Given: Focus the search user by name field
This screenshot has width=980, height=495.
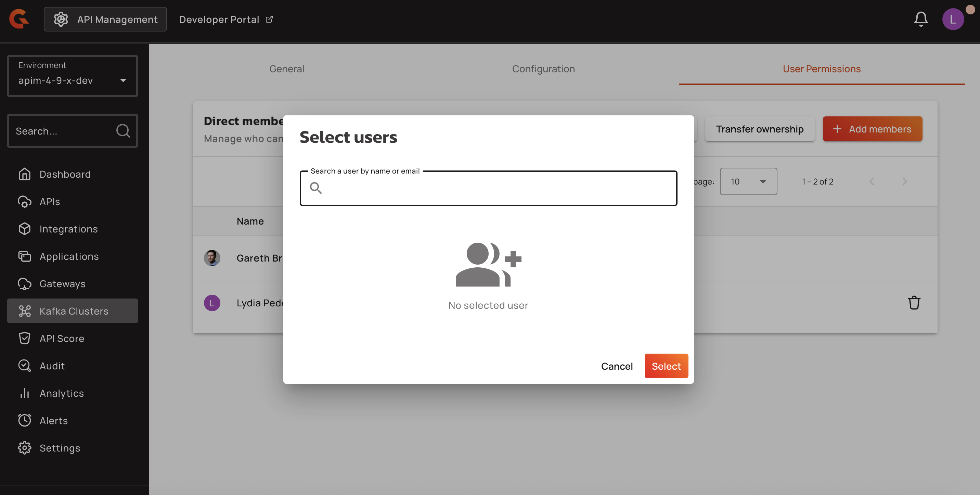Looking at the screenshot, I should coord(494,188).
